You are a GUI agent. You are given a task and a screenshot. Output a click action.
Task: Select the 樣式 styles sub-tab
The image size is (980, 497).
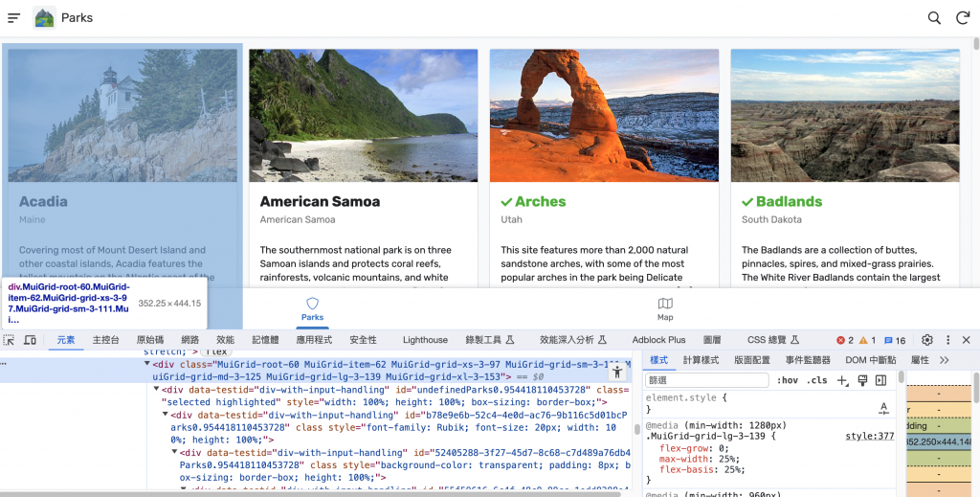pyautogui.click(x=658, y=360)
